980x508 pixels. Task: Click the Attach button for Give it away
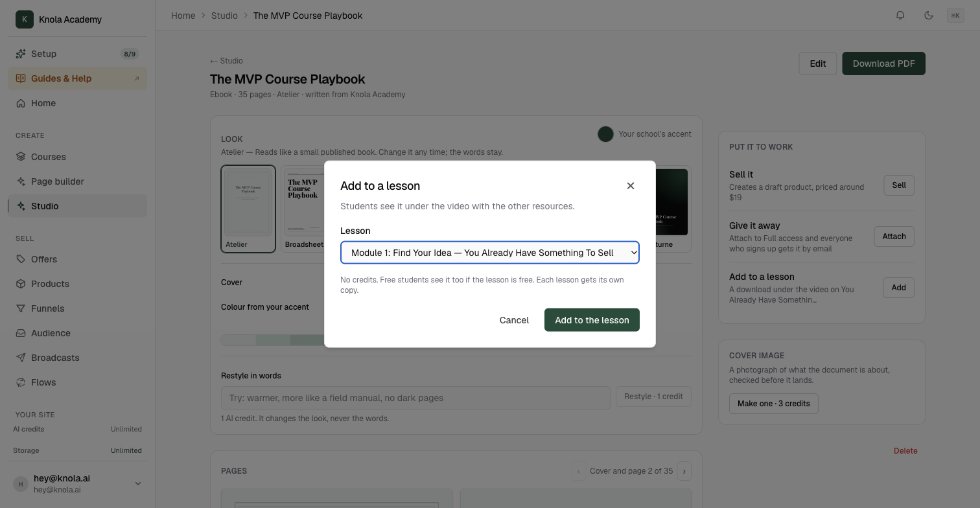894,237
